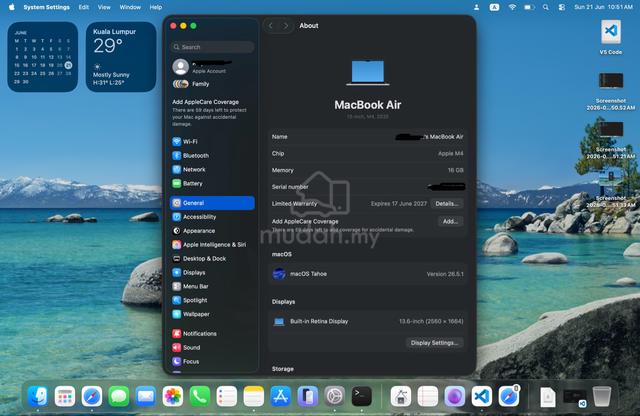This screenshot has width=640, height=416.
Task: Open Launchpad apps grid from Dock
Action: pos(65,396)
